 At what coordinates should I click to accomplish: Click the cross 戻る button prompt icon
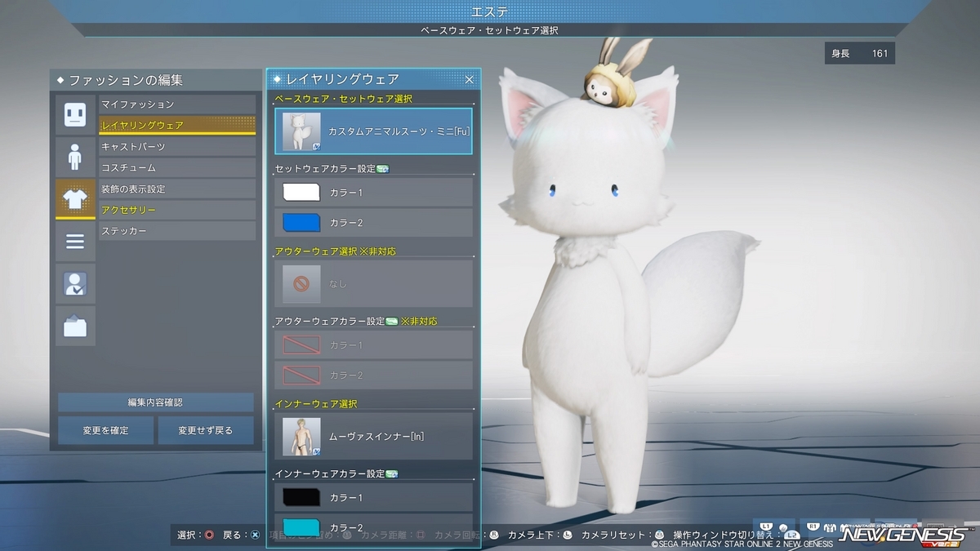pyautogui.click(x=255, y=535)
